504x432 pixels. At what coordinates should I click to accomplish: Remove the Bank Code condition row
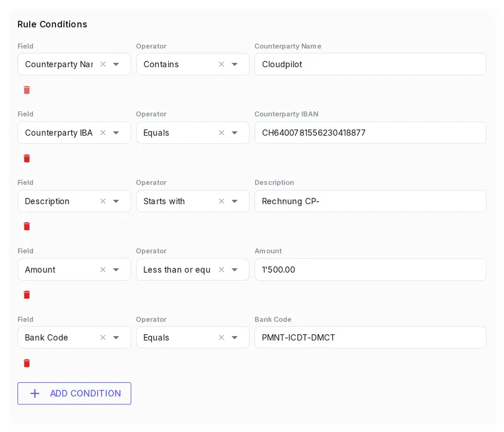tap(27, 363)
